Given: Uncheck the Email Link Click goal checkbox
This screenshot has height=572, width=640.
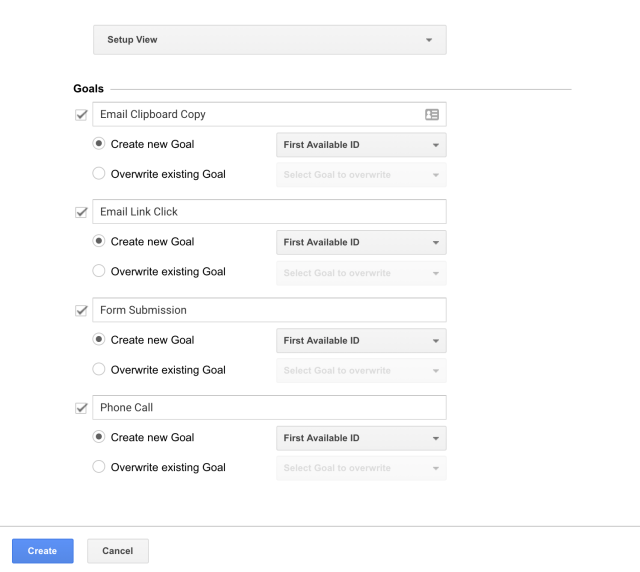Looking at the screenshot, I should (81, 212).
